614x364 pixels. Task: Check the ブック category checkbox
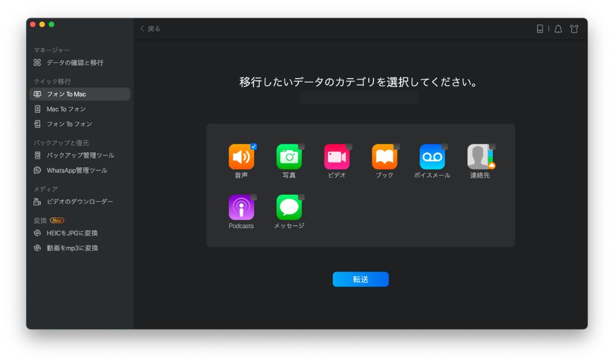pos(397,146)
